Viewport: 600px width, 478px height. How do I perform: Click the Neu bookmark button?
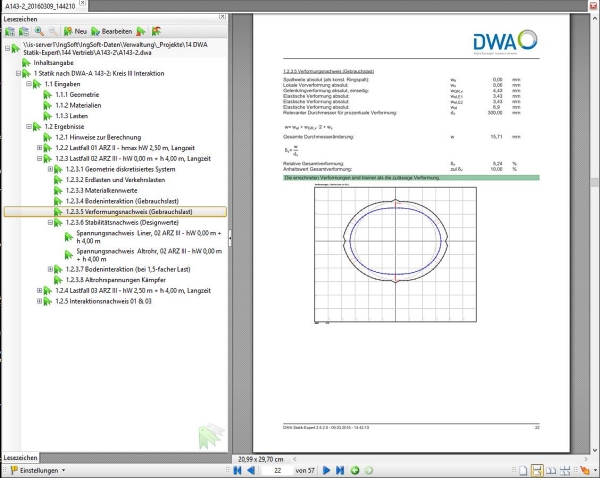73,32
